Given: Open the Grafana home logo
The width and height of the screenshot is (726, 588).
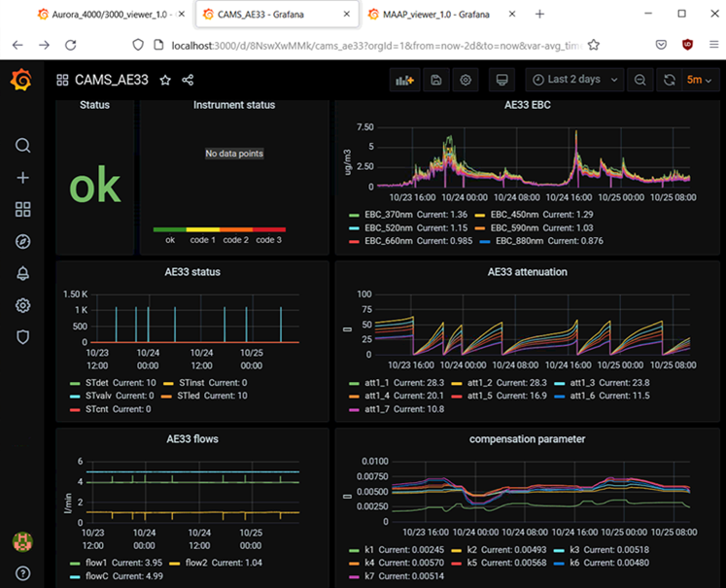Looking at the screenshot, I should 21,80.
